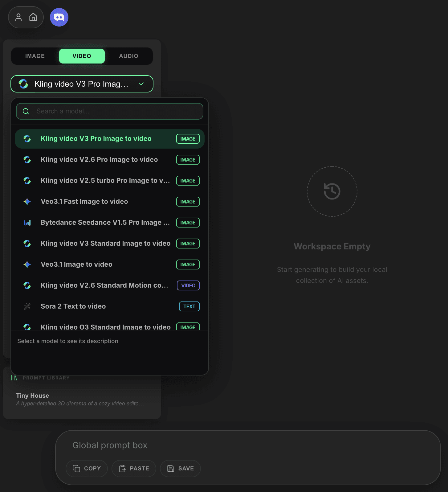Switch to the IMAGE tab
The height and width of the screenshot is (492, 448).
coord(35,56)
